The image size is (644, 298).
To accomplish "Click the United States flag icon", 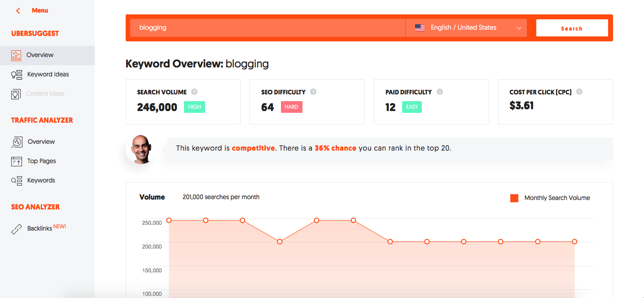I will coord(420,28).
